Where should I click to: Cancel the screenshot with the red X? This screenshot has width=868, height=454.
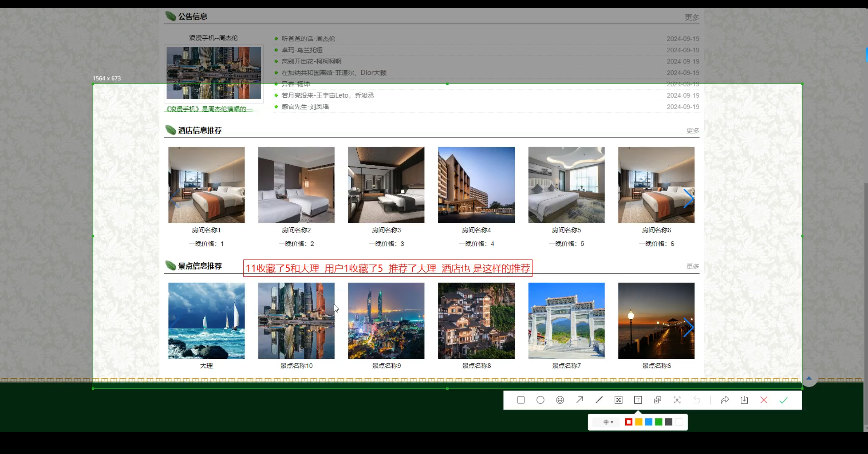764,400
